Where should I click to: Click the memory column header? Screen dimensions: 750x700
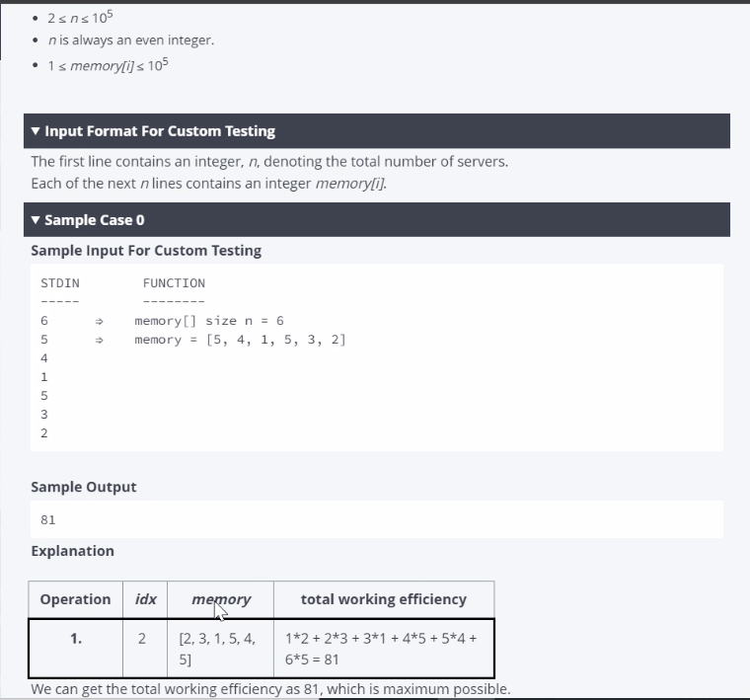tap(220, 599)
